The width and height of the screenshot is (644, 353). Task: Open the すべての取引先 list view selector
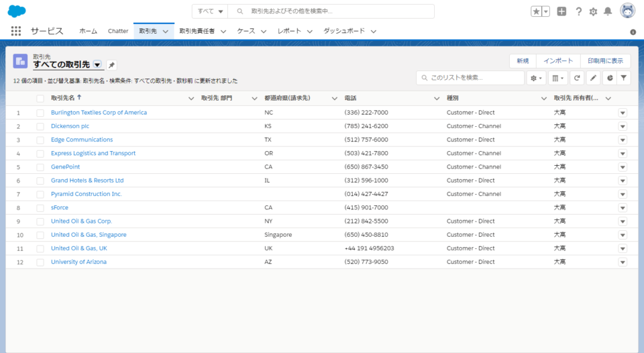pyautogui.click(x=97, y=64)
